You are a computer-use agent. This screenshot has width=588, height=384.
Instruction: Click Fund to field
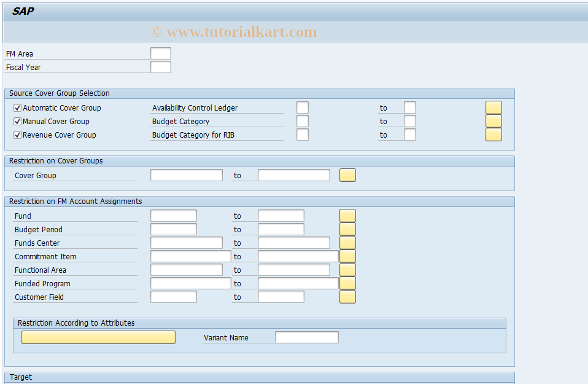pos(281,216)
